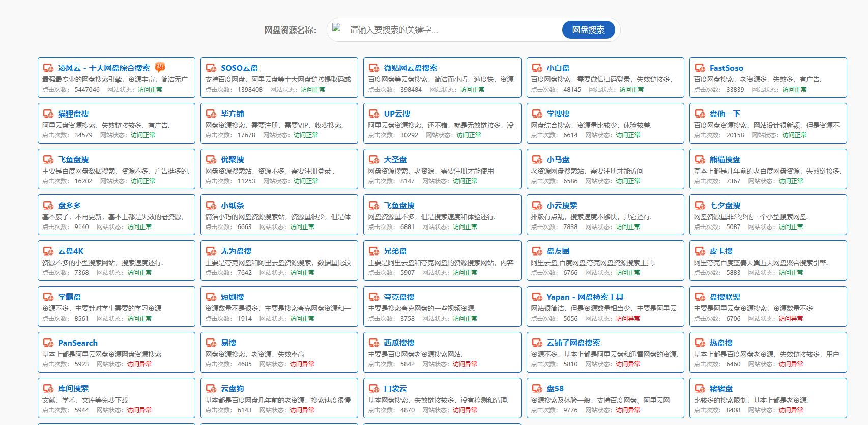
Task: Open the 易搜 link
Action: [228, 343]
